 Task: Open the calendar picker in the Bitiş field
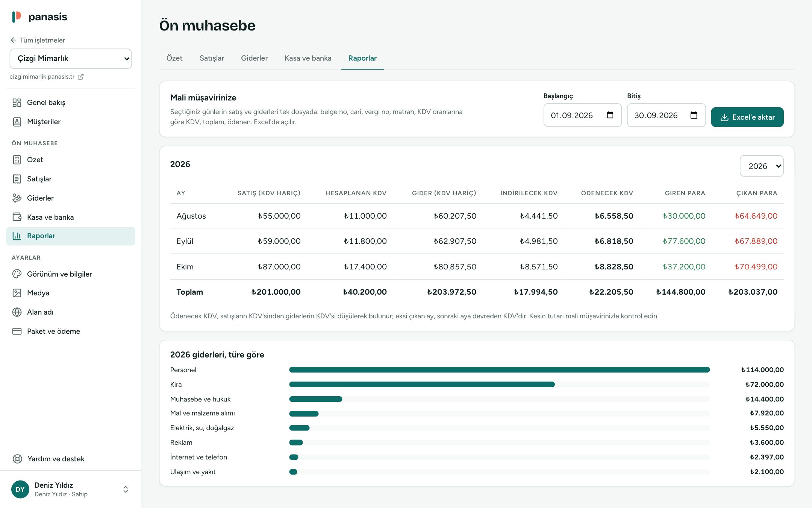tap(694, 115)
